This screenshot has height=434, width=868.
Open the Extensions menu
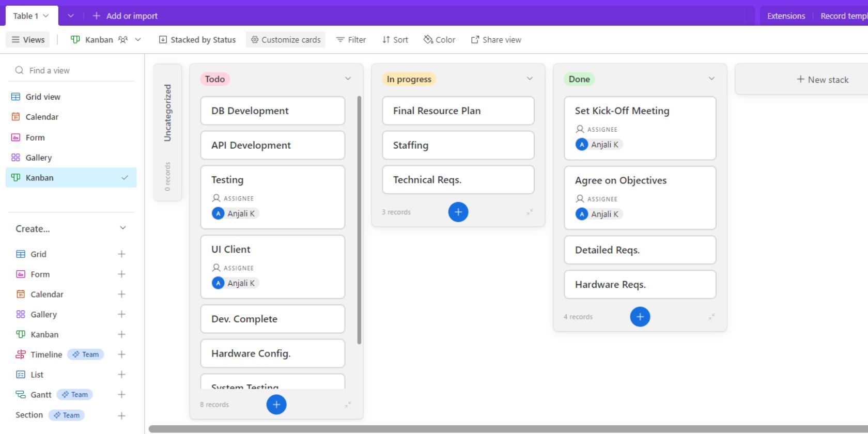point(786,16)
